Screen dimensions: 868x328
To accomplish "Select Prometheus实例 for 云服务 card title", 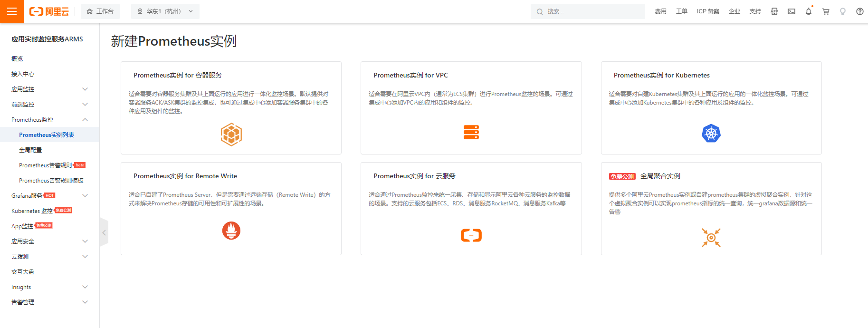I will [x=414, y=176].
